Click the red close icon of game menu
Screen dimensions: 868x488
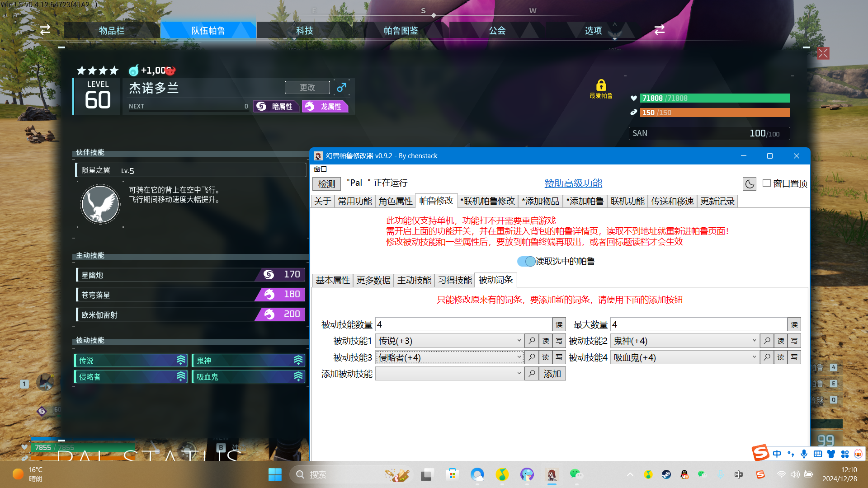tap(823, 53)
